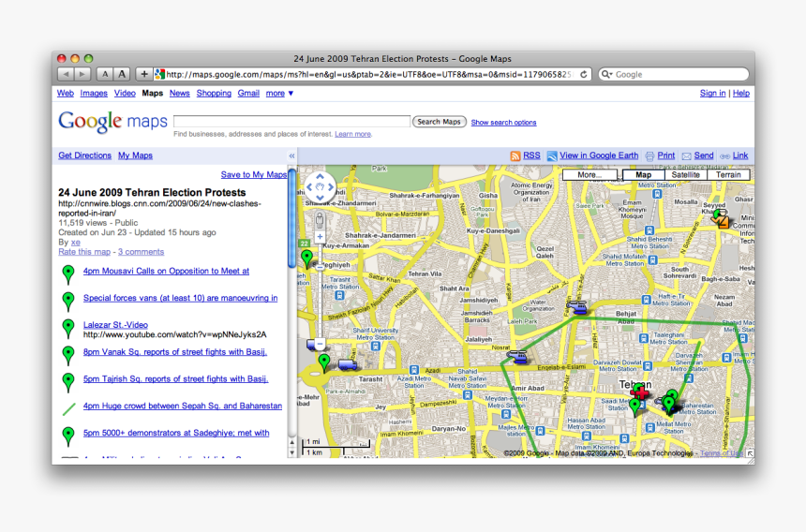Image resolution: width=806 pixels, height=532 pixels.
Task: Open 4pm Huge crowd between Sepah Sq. entry
Action: pyautogui.click(x=183, y=406)
